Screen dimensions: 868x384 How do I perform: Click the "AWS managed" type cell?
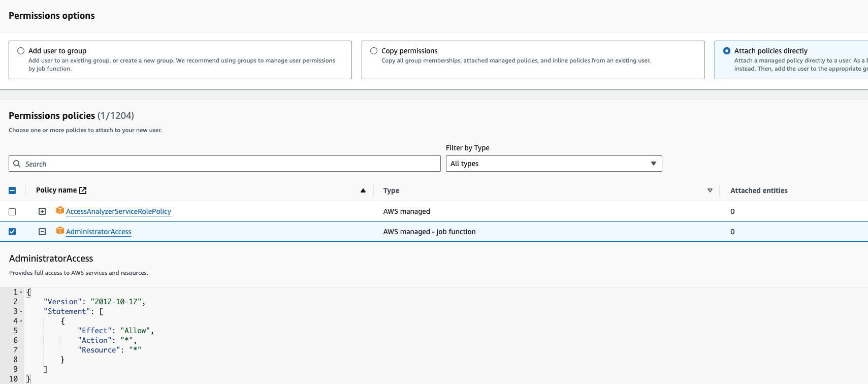point(406,211)
